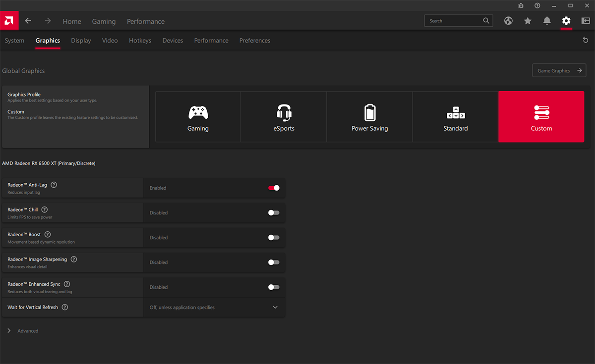Switch to the System tab
The height and width of the screenshot is (364, 595).
click(x=14, y=41)
